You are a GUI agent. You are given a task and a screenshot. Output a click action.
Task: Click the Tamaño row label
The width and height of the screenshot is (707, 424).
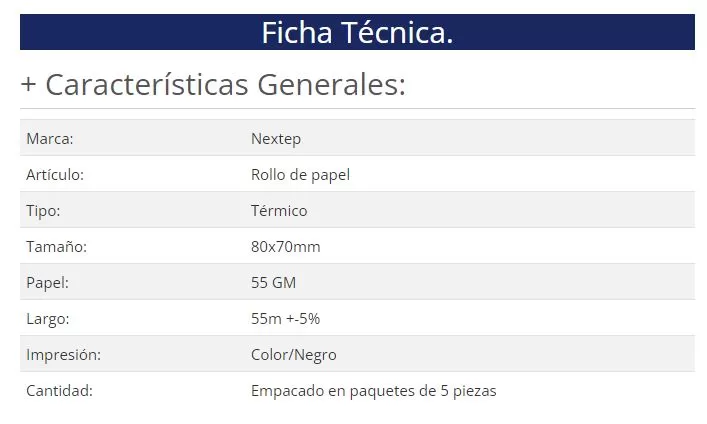click(x=56, y=246)
